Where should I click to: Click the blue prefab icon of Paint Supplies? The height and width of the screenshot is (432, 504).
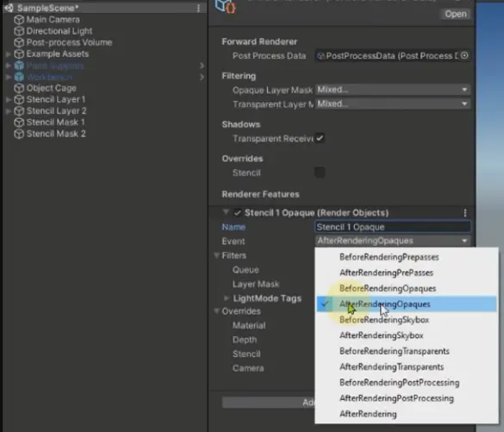pyautogui.click(x=19, y=66)
